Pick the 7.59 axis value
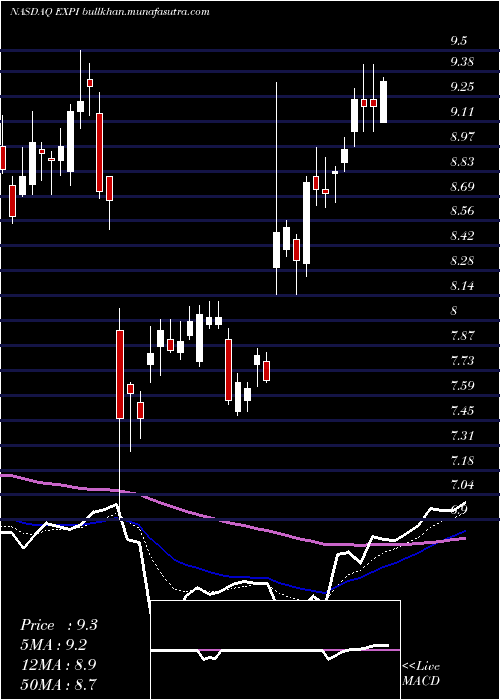The image size is (500, 700). 462,385
